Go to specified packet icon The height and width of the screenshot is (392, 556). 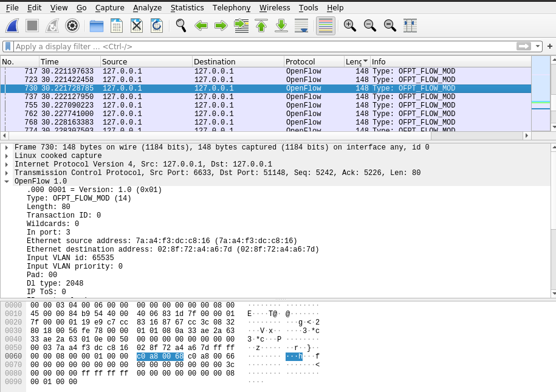pos(241,26)
